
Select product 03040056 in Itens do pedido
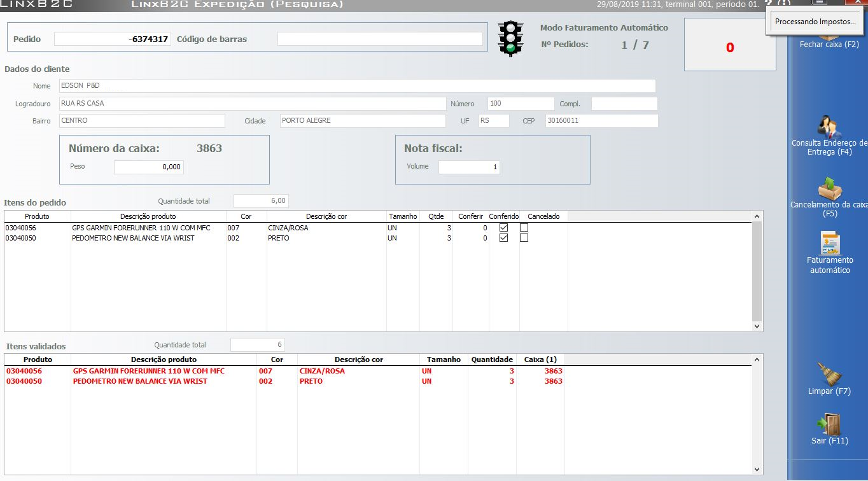point(21,228)
